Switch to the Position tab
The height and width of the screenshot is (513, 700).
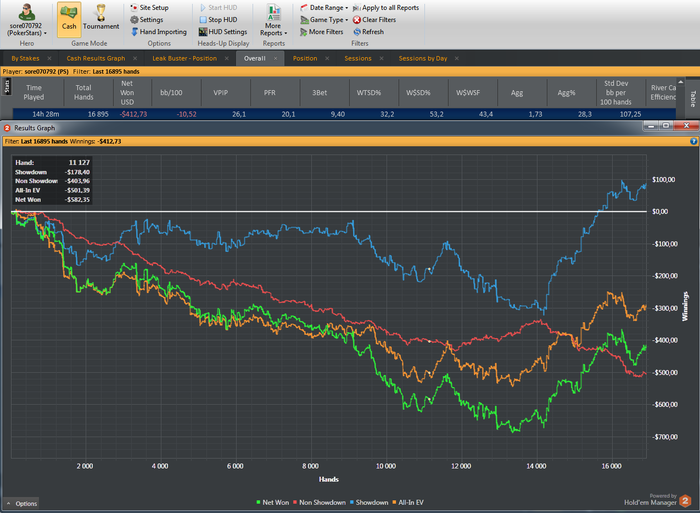pyautogui.click(x=305, y=58)
